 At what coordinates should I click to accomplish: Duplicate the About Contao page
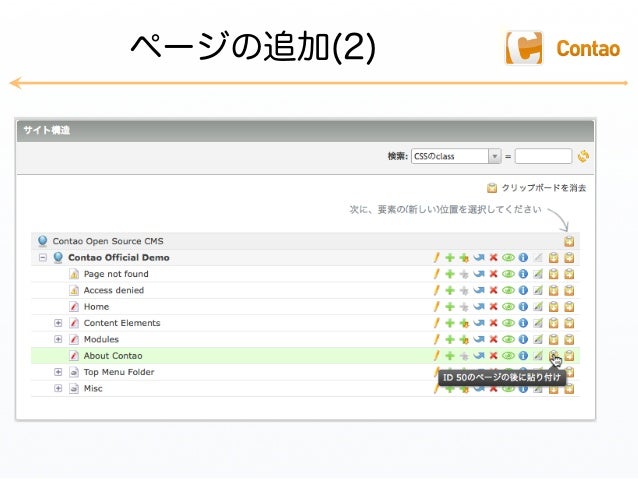[450, 356]
